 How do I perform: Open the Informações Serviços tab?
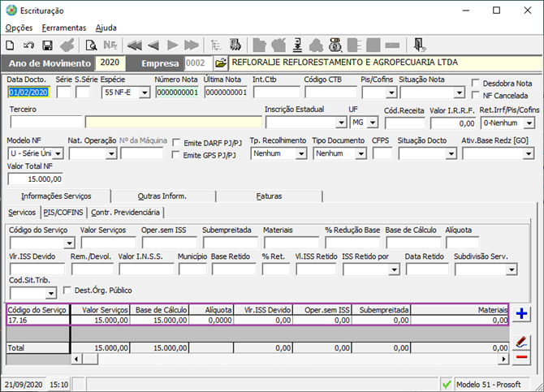pyautogui.click(x=56, y=196)
